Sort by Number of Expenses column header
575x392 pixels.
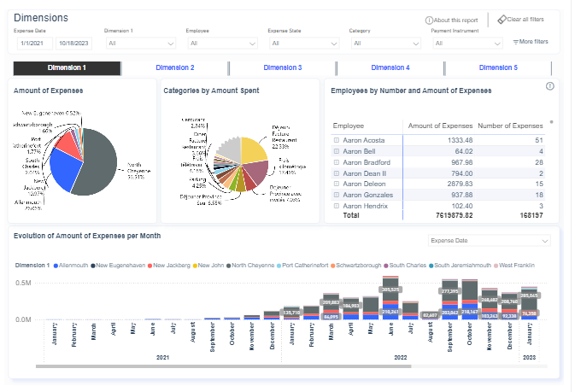coord(509,126)
